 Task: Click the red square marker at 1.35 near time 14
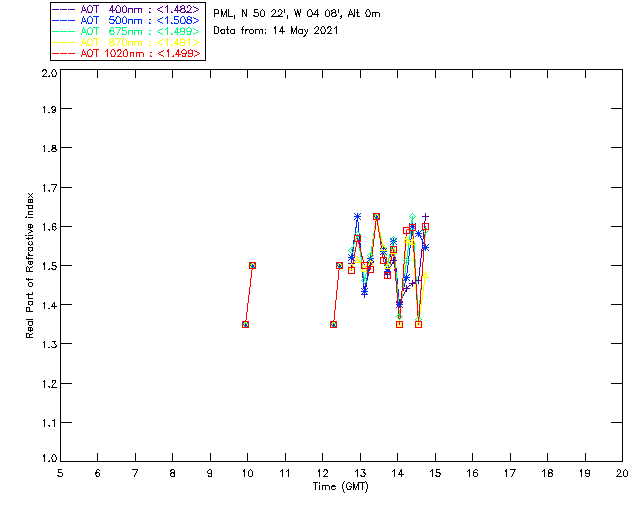click(x=400, y=325)
